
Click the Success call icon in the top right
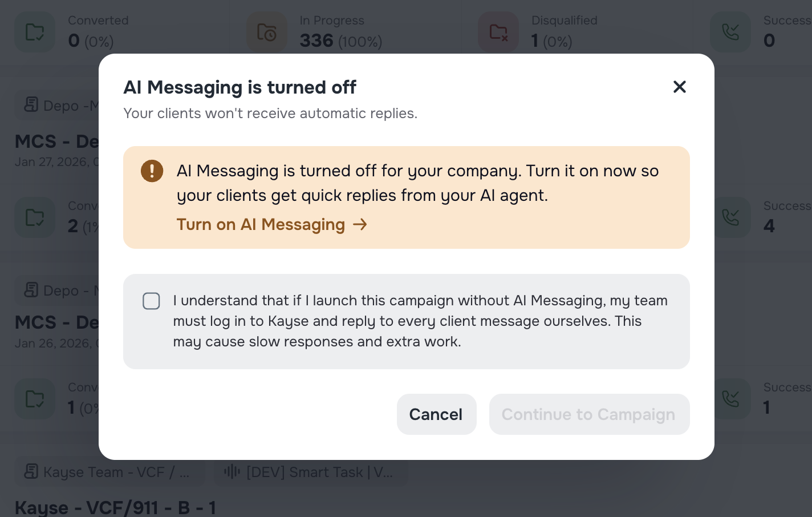point(730,32)
